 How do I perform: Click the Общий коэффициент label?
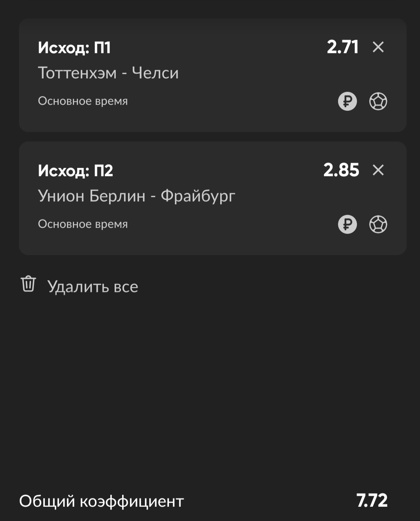click(x=102, y=501)
